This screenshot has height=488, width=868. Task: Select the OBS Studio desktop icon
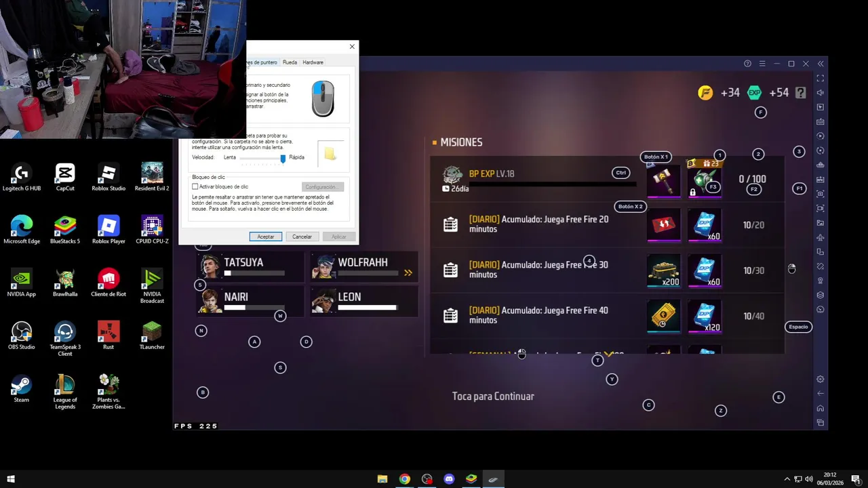point(22,336)
